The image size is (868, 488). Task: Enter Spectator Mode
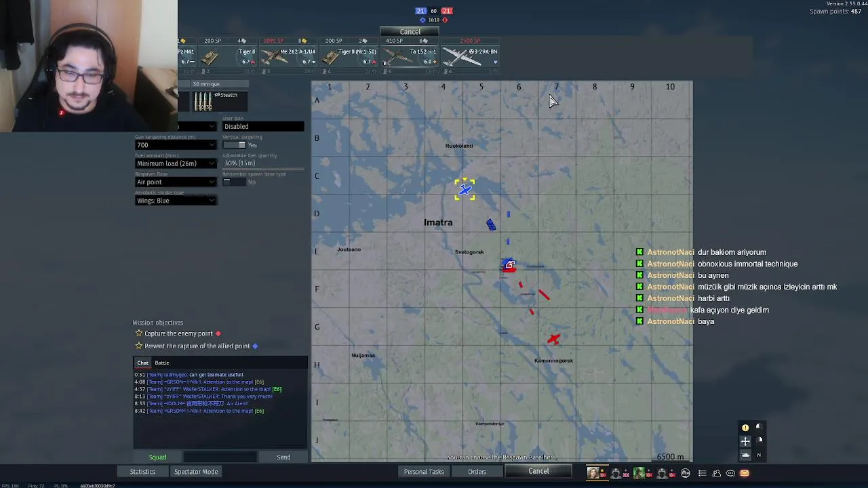click(x=196, y=472)
